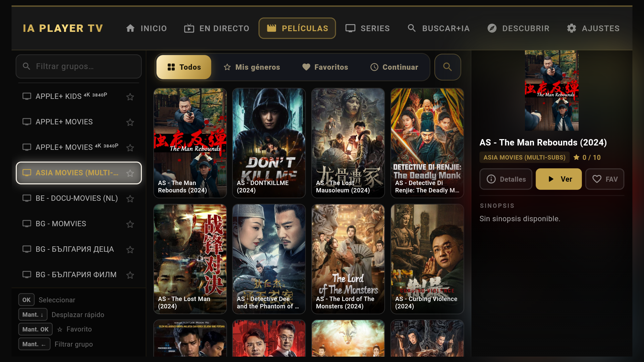Screen dimensions: 644x362
Task: Click the compass icon beside DESCUBRIR
Action: (x=492, y=28)
